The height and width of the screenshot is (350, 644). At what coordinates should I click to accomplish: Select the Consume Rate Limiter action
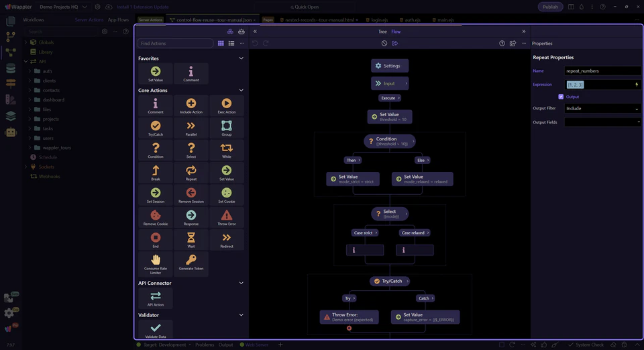coord(156,264)
